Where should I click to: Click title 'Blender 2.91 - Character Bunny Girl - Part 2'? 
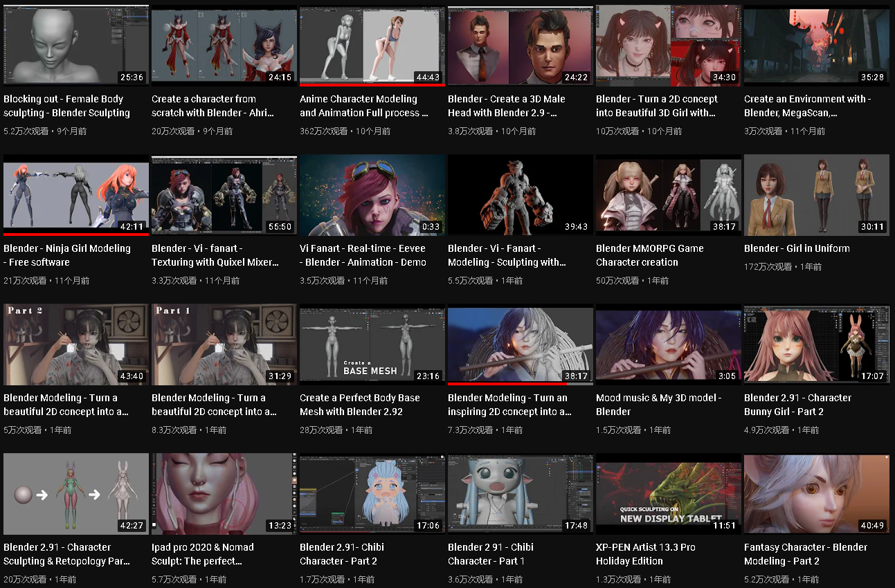[x=797, y=405]
